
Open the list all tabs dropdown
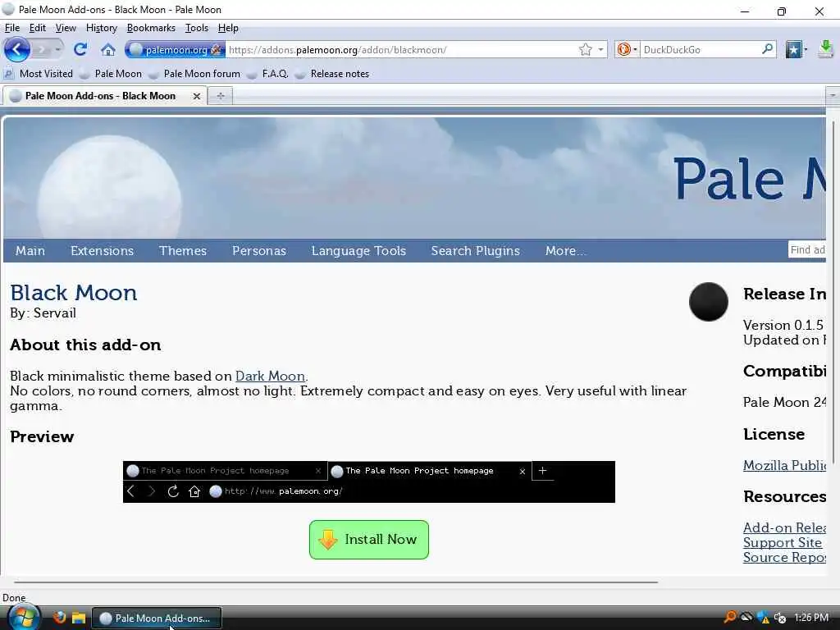(832, 95)
